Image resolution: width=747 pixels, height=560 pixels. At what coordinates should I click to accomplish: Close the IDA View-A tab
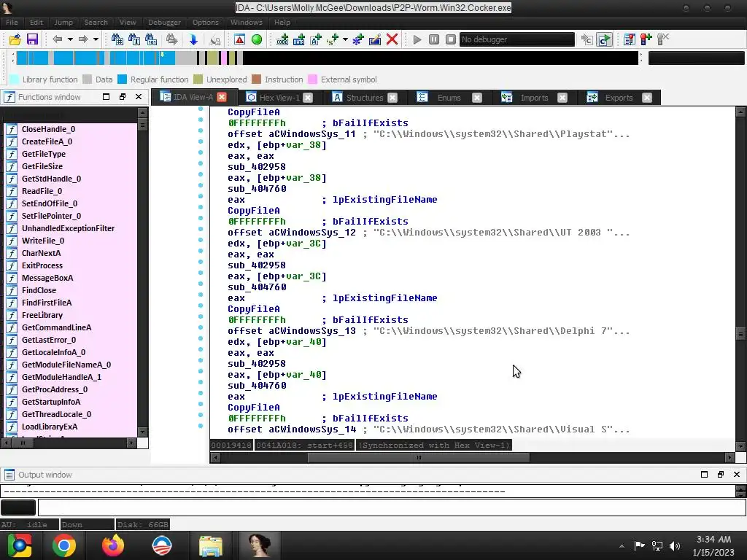click(222, 97)
